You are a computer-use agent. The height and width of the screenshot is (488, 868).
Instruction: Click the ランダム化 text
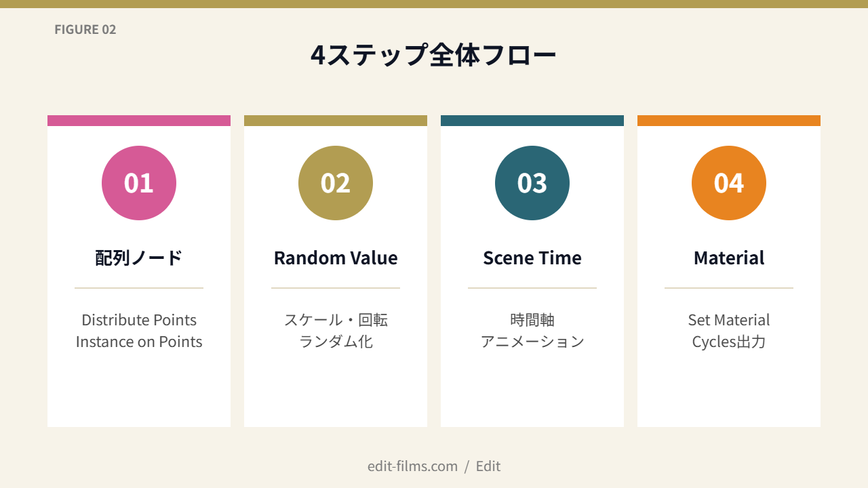[x=336, y=342]
